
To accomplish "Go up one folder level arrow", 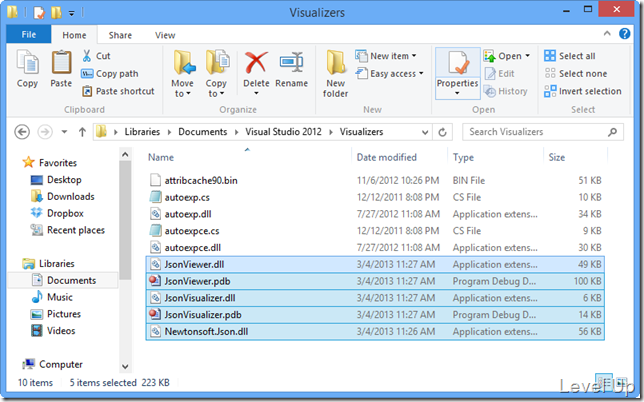I will (x=82, y=132).
